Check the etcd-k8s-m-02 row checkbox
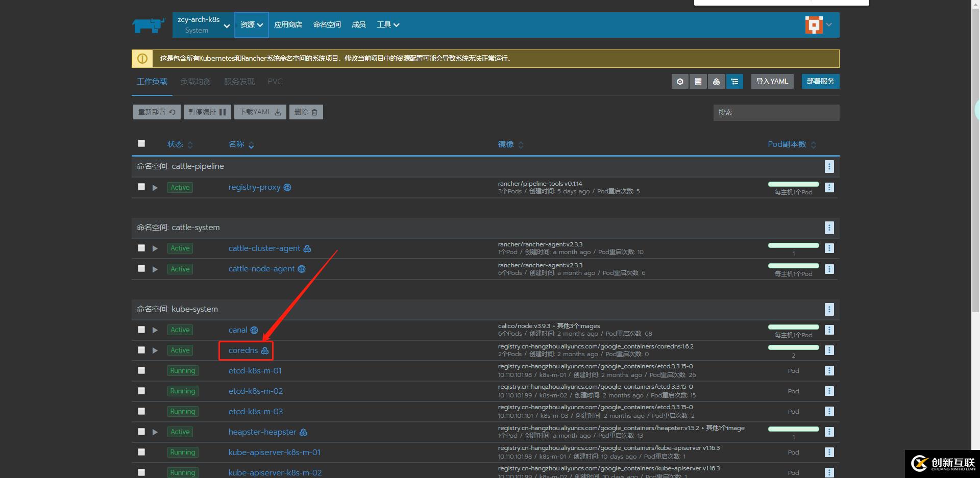The image size is (980, 478). click(x=141, y=391)
